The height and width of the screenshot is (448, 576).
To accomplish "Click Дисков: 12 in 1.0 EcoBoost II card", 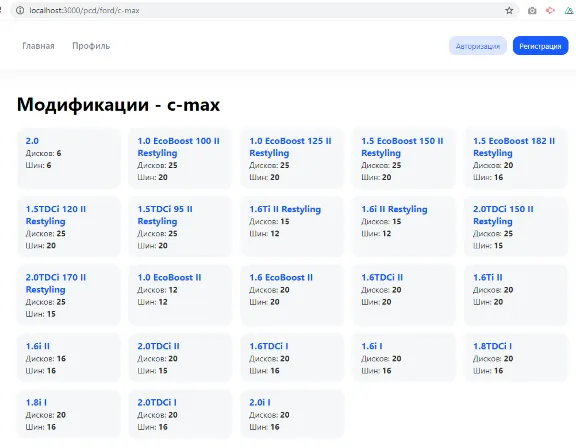I will [158, 290].
